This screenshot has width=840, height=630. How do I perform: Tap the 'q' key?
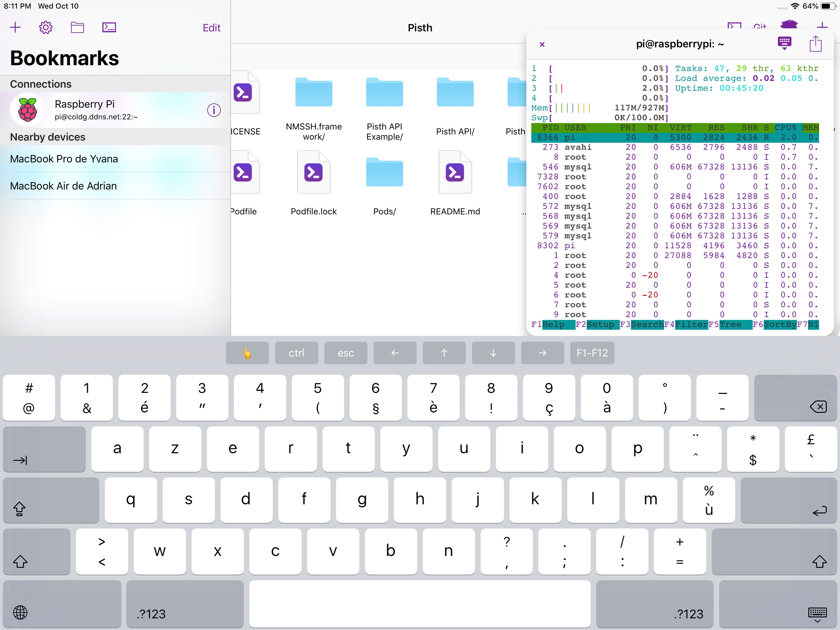click(x=131, y=500)
